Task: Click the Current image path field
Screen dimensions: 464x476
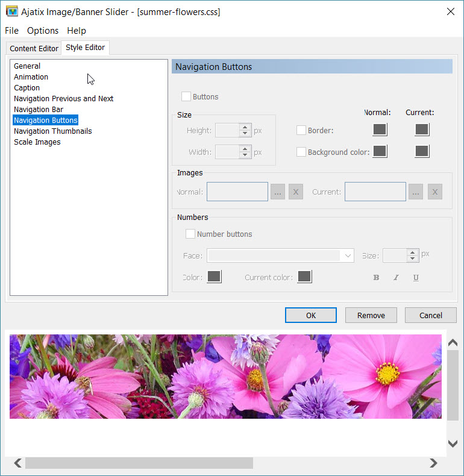Action: pos(375,192)
